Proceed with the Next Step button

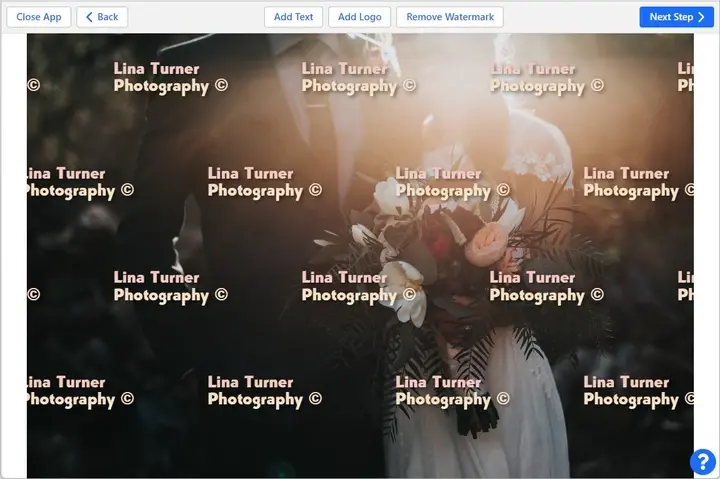676,17
